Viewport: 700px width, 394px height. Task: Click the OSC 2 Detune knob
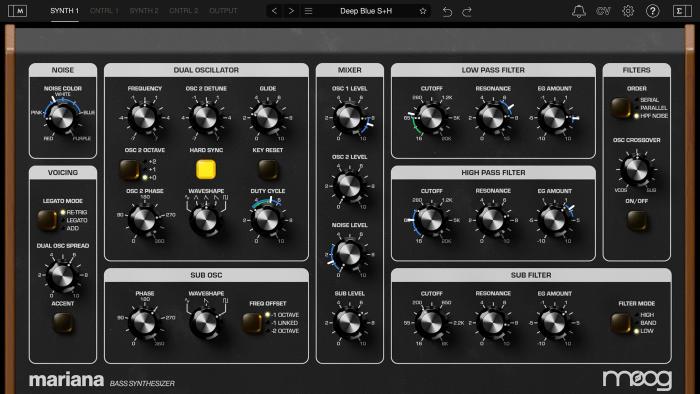(206, 117)
